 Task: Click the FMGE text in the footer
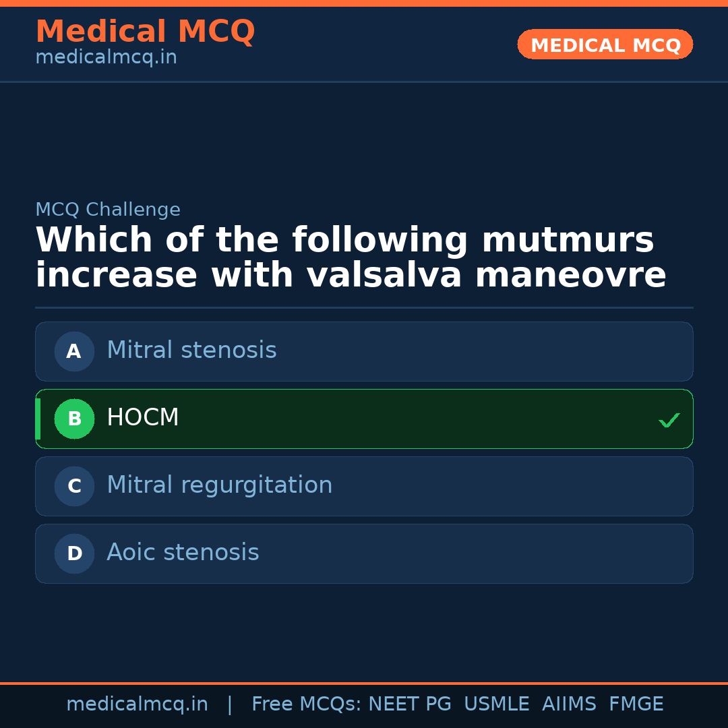click(x=636, y=703)
